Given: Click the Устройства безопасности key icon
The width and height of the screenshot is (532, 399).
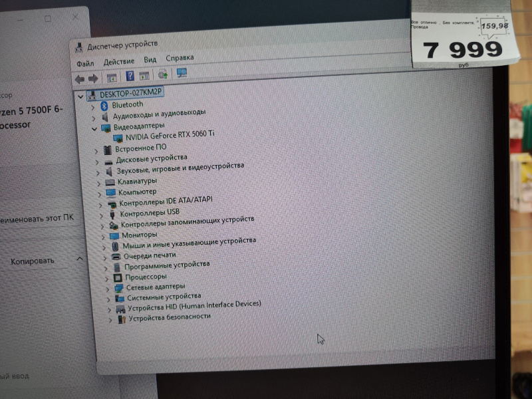Looking at the screenshot, I should [x=122, y=319].
